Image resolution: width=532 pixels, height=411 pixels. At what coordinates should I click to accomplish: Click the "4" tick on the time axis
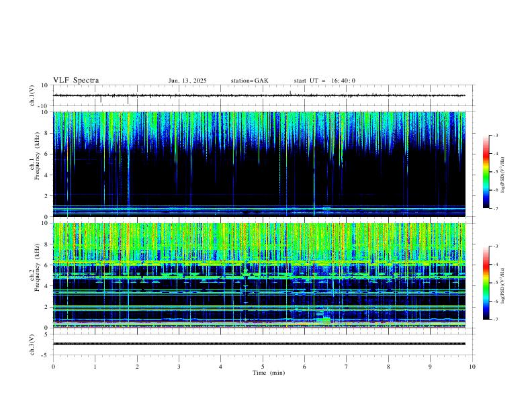[221, 367]
